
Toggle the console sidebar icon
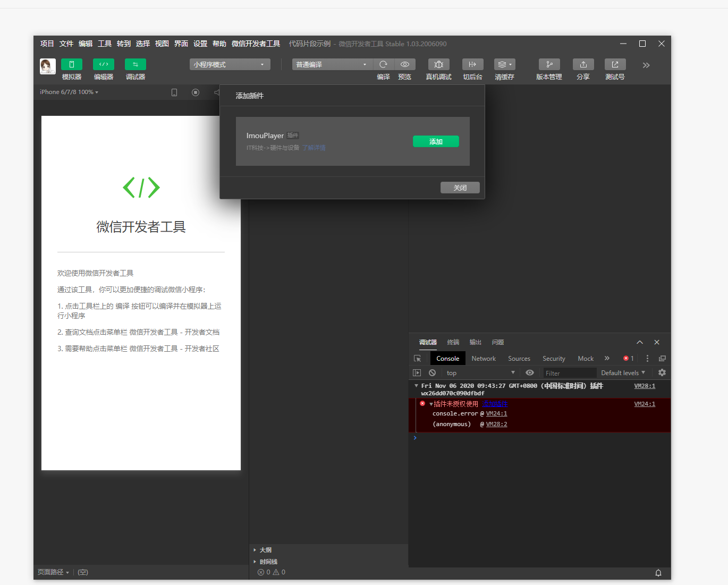417,373
